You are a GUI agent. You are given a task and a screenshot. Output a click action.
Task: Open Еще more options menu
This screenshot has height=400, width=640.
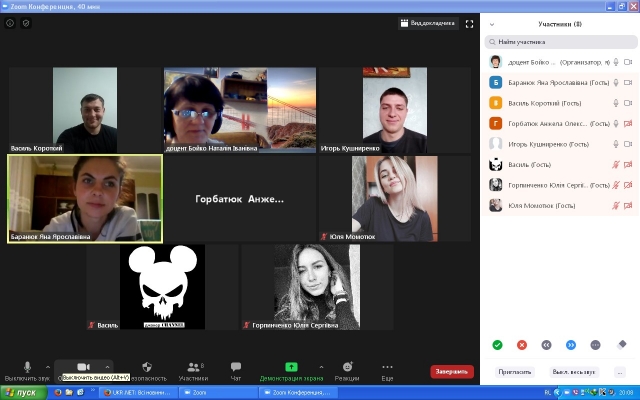[x=387, y=371]
